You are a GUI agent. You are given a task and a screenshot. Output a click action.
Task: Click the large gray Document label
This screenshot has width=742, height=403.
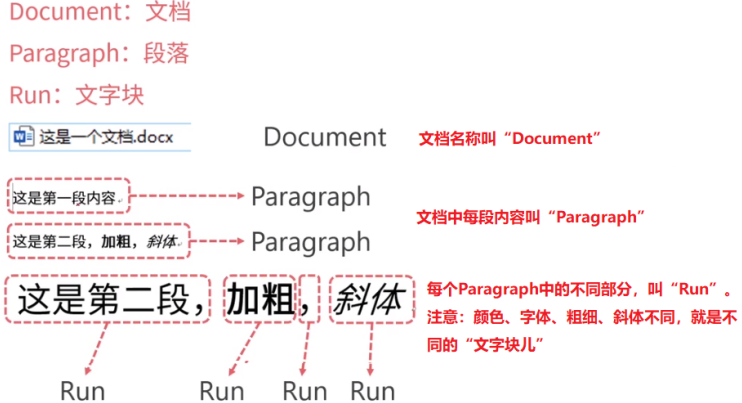pyautogui.click(x=325, y=137)
